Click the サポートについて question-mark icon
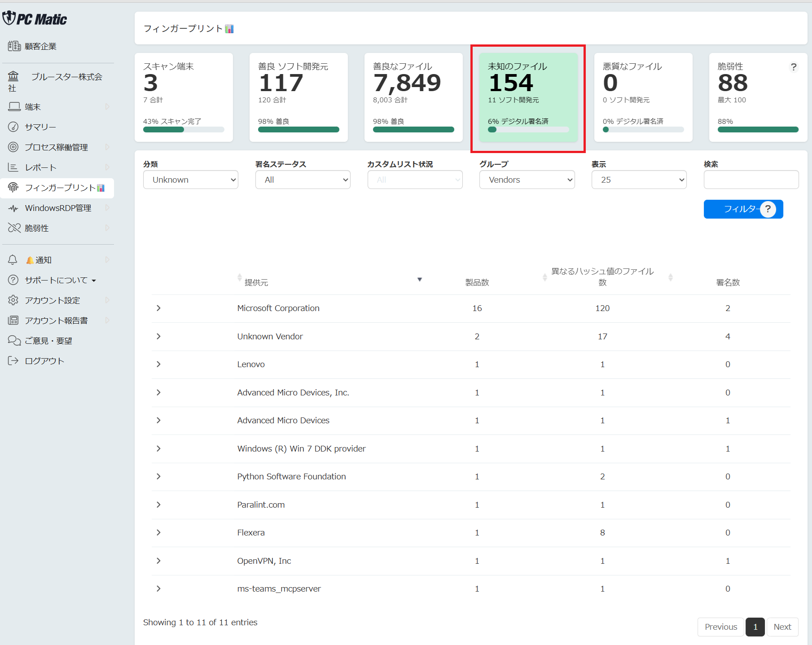 pyautogui.click(x=13, y=280)
